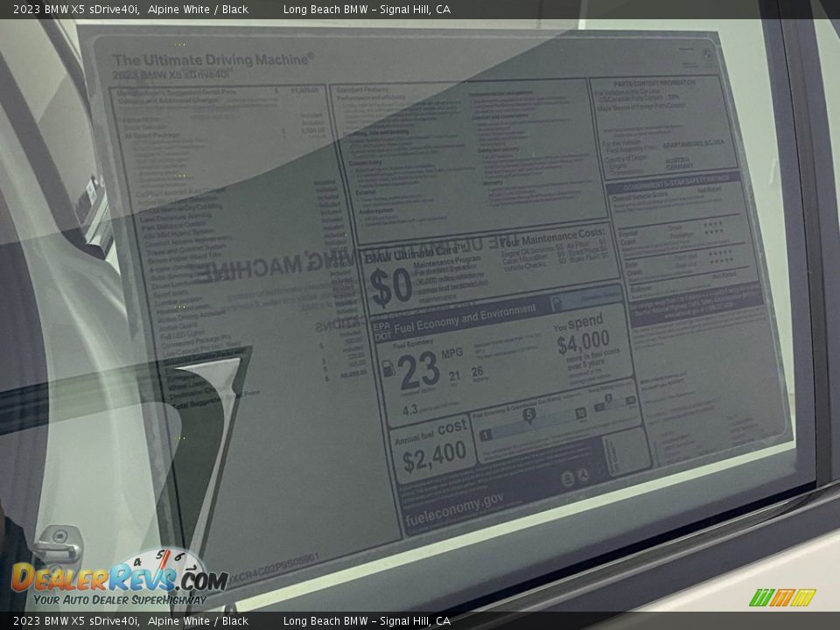Click 'Long Beach BMW – Signal Hill, CA' at bottom
The height and width of the screenshot is (630, 840).
coord(367,621)
